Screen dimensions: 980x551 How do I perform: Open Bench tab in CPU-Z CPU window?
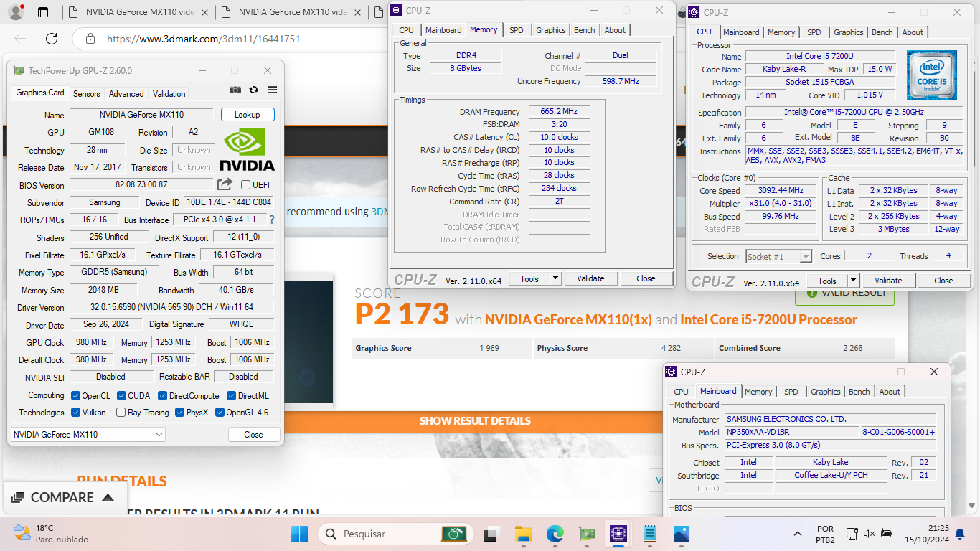(x=882, y=32)
